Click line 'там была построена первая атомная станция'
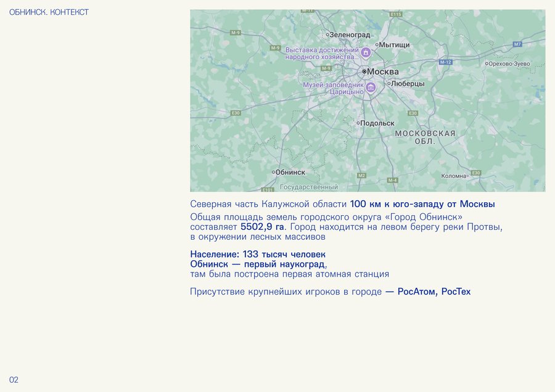Viewport: 555px width, 392px height. click(290, 274)
